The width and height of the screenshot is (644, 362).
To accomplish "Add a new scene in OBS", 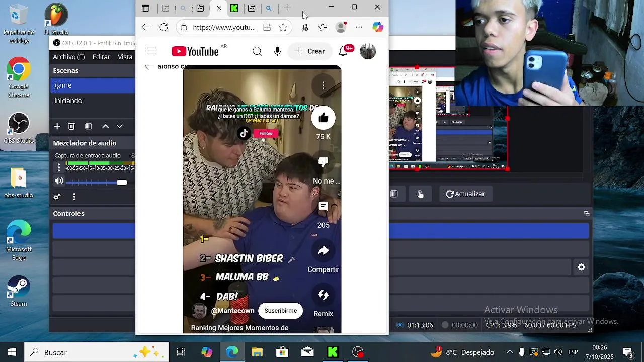I will pyautogui.click(x=57, y=126).
